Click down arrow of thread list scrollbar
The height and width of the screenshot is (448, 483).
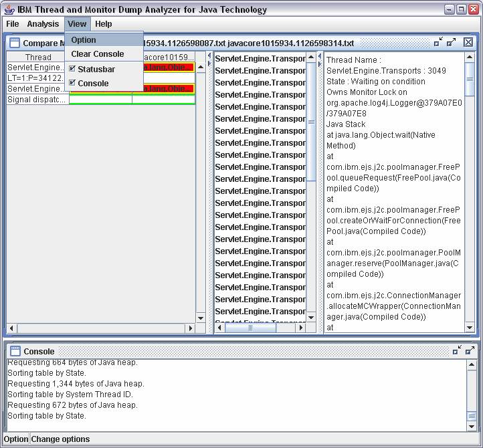pyautogui.click(x=311, y=318)
